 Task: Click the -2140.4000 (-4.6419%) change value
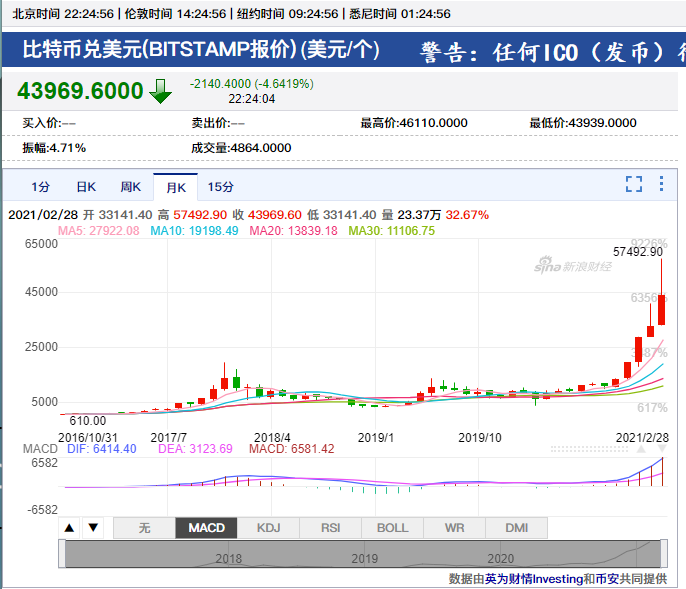[x=252, y=84]
